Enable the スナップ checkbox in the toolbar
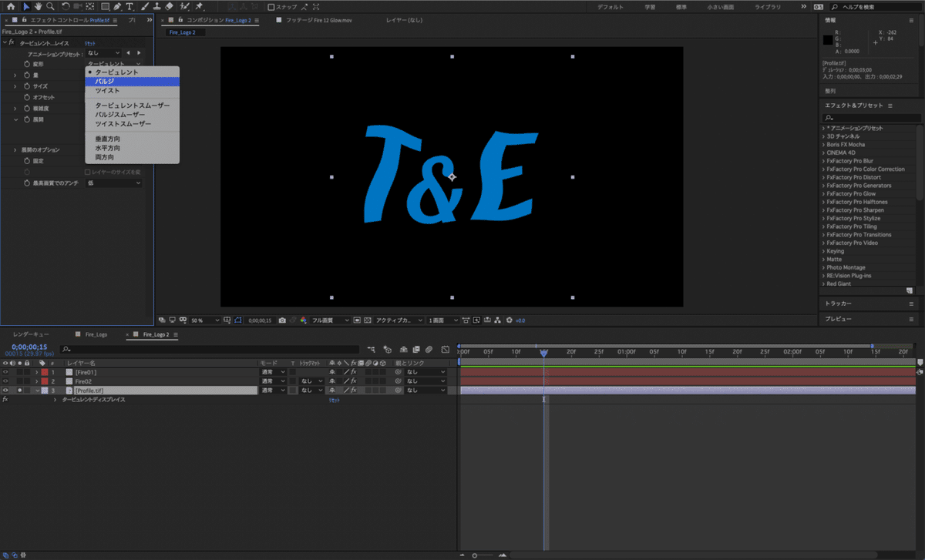 [x=271, y=7]
